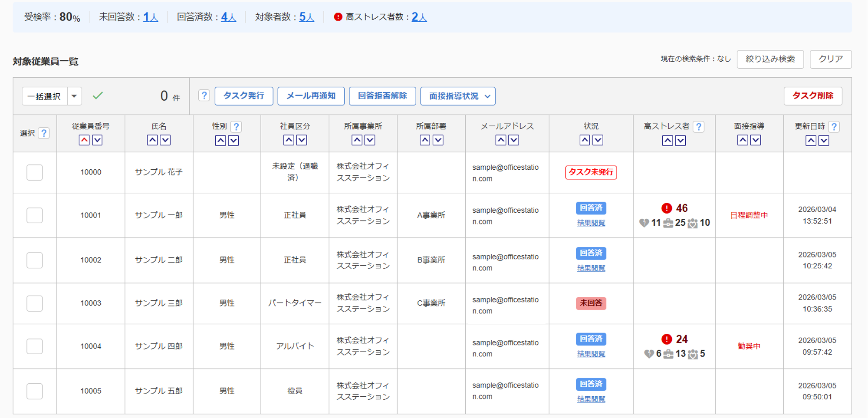Open the 一括選択 dropdown arrow
The height and width of the screenshot is (418, 868).
click(74, 96)
